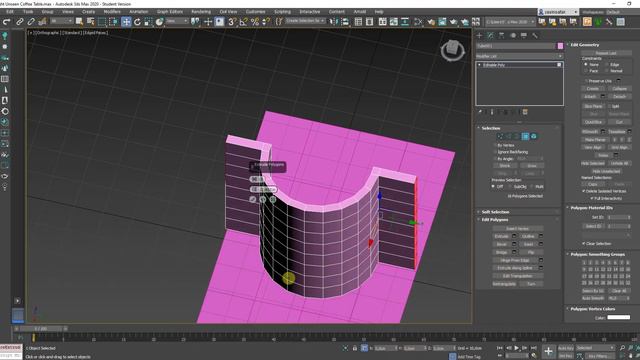The width and height of the screenshot is (640, 360).
Task: Select Element sub-object level icon
Action: (x=533, y=136)
